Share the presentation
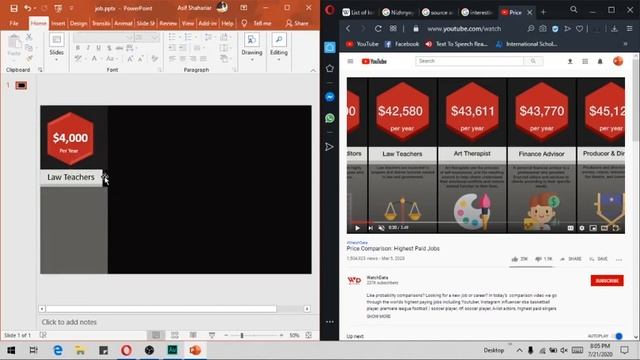The image size is (640, 360). click(297, 23)
